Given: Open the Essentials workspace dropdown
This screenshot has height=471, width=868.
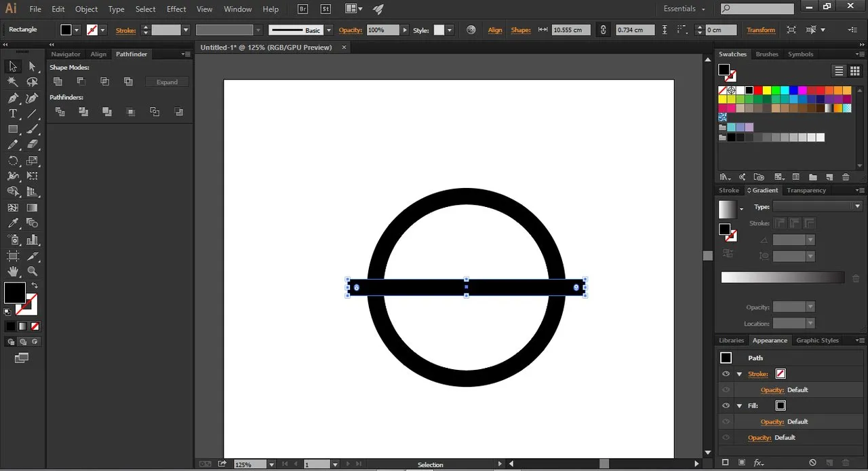Looking at the screenshot, I should (x=684, y=9).
